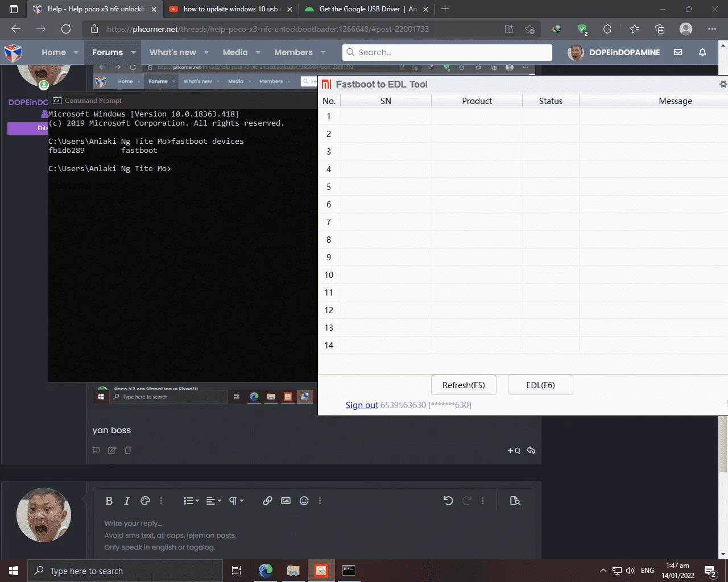The height and width of the screenshot is (582, 728).
Task: Click the volume icon in system tray
Action: 630,571
